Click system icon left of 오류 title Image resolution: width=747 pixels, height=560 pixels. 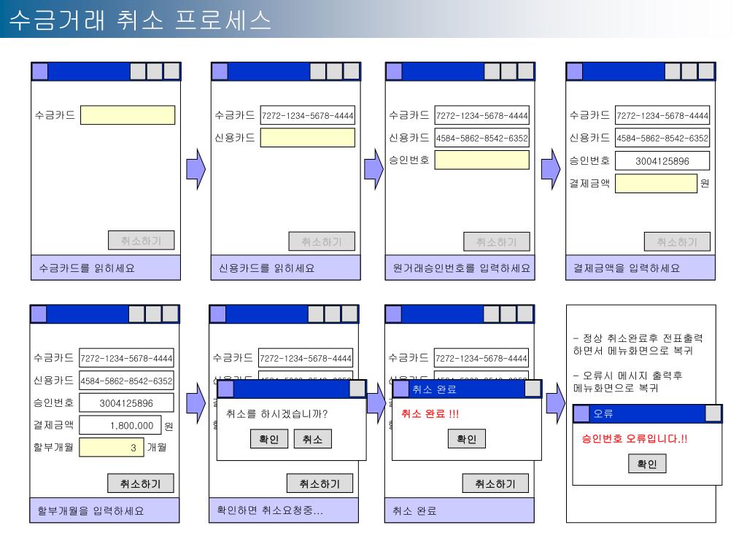point(581,413)
